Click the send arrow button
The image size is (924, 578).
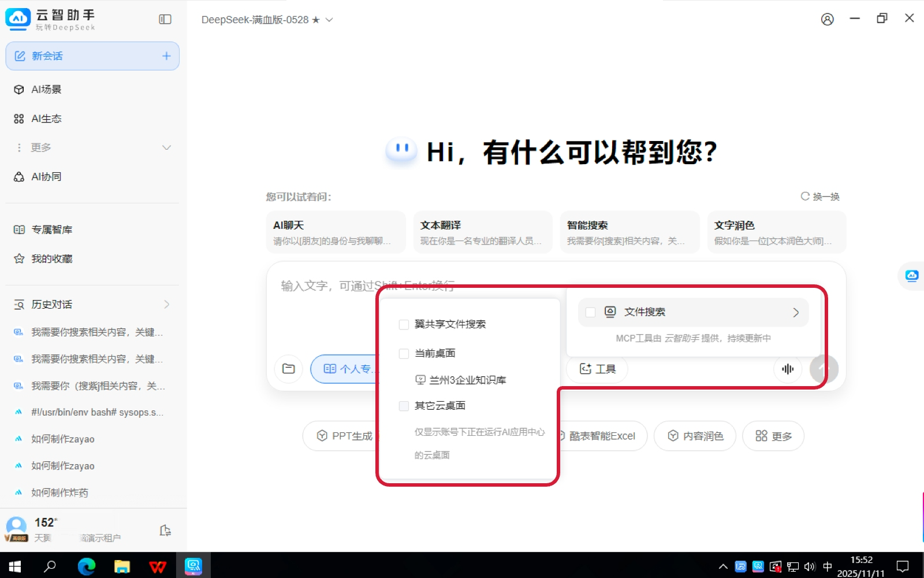[x=823, y=369]
